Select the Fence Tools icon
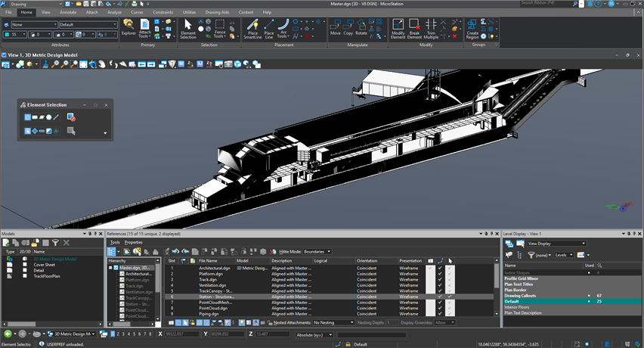Viewport: 644px width, 348px height. tap(220, 29)
